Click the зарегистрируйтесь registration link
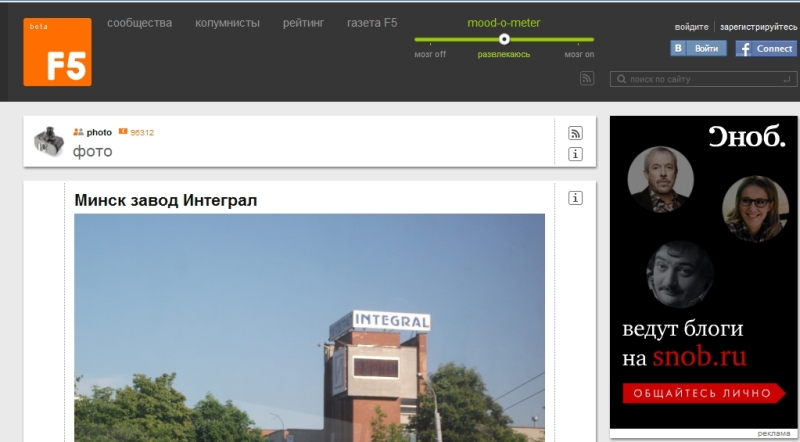800x442 pixels. tap(758, 27)
